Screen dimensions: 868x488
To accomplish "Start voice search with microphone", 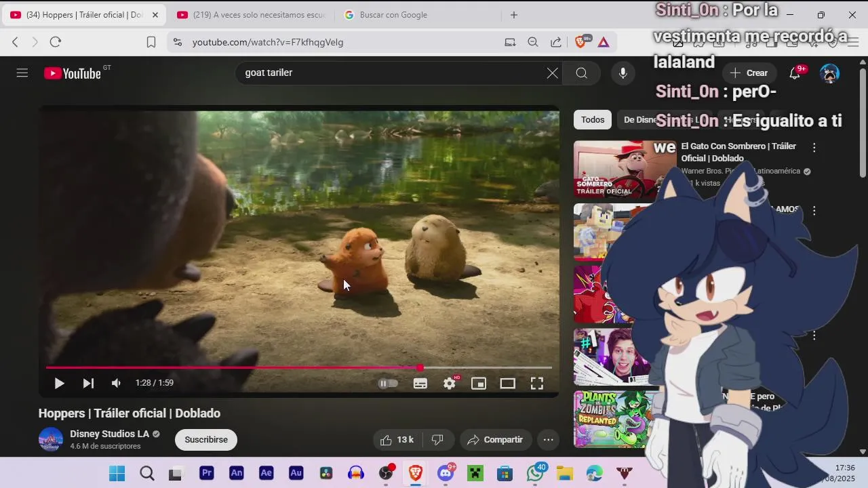I will point(623,73).
